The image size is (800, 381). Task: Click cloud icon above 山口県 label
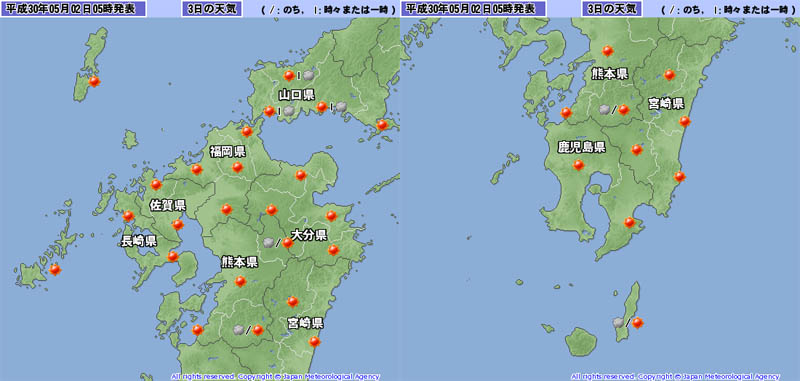tap(308, 75)
